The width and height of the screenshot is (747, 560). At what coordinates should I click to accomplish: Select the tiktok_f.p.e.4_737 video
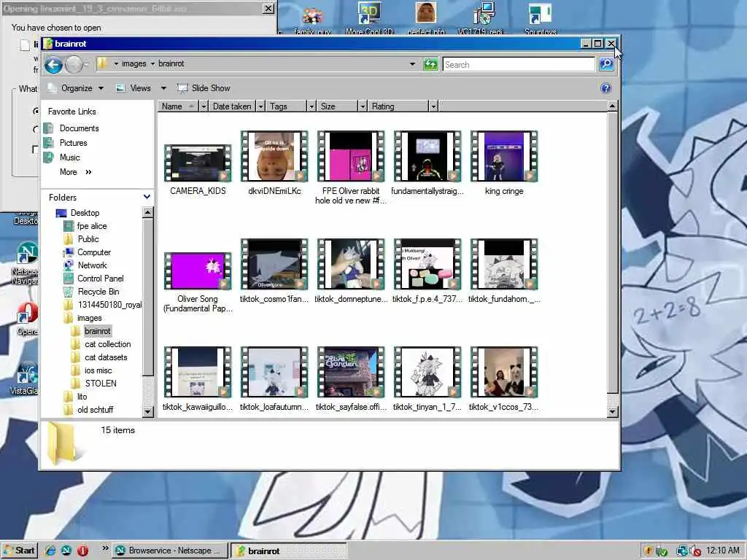[x=427, y=265]
